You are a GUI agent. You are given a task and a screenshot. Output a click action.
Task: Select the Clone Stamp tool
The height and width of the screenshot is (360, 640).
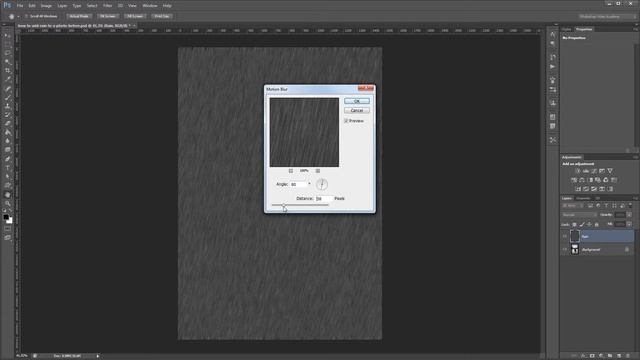(7, 106)
